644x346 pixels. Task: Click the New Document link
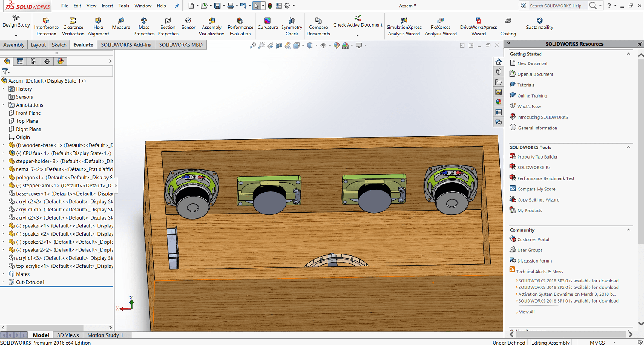coord(532,64)
